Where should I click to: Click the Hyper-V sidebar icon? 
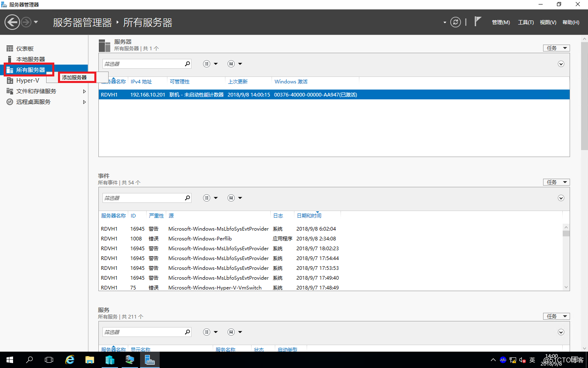click(x=10, y=81)
